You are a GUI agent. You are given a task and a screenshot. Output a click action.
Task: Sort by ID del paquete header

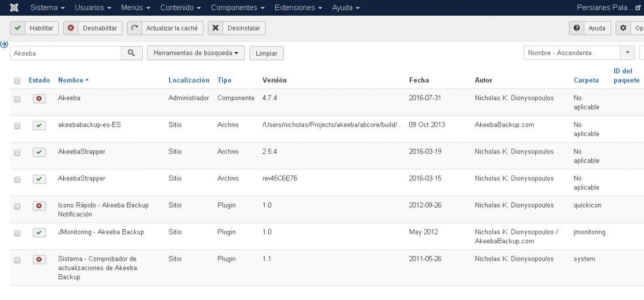(x=627, y=76)
